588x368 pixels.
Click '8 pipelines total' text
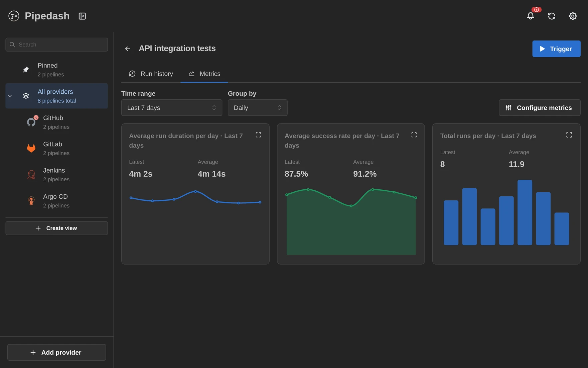click(x=57, y=101)
